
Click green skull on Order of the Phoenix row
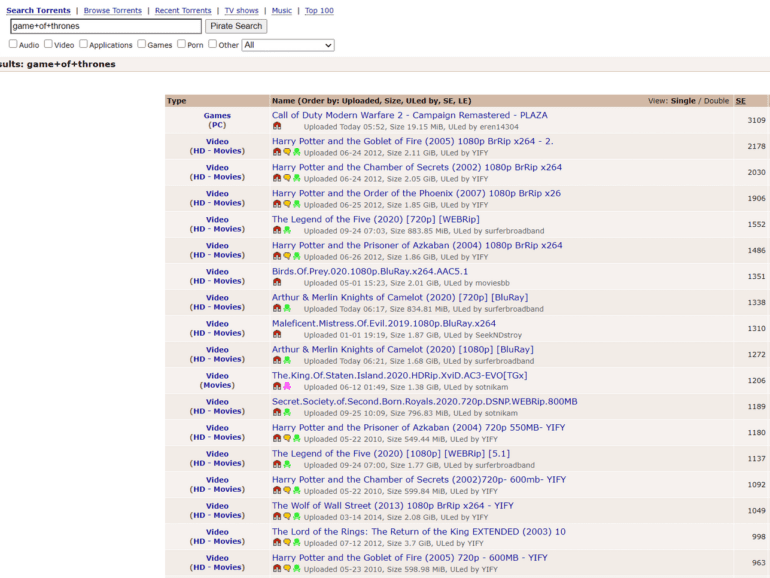(297, 204)
